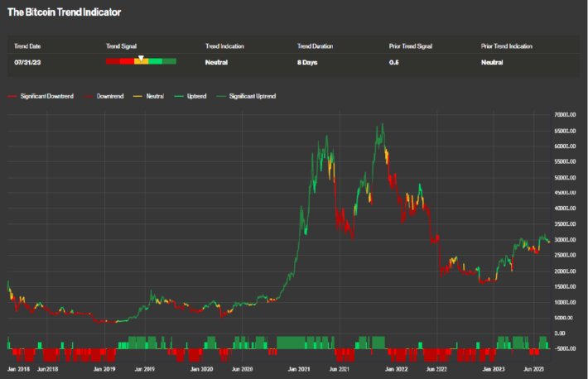Click the Jun 2020 x-axis label
This screenshot has width=588, height=379.
[x=243, y=369]
